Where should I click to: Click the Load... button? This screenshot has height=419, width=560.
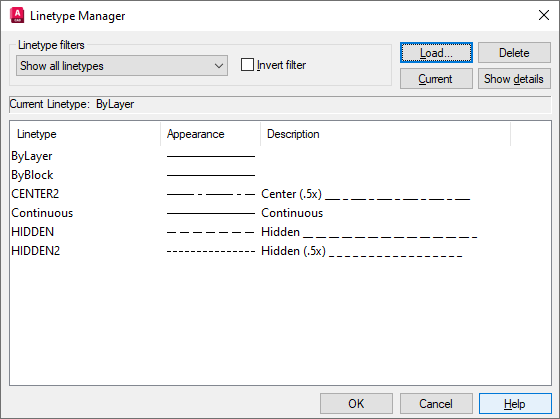pos(436,53)
